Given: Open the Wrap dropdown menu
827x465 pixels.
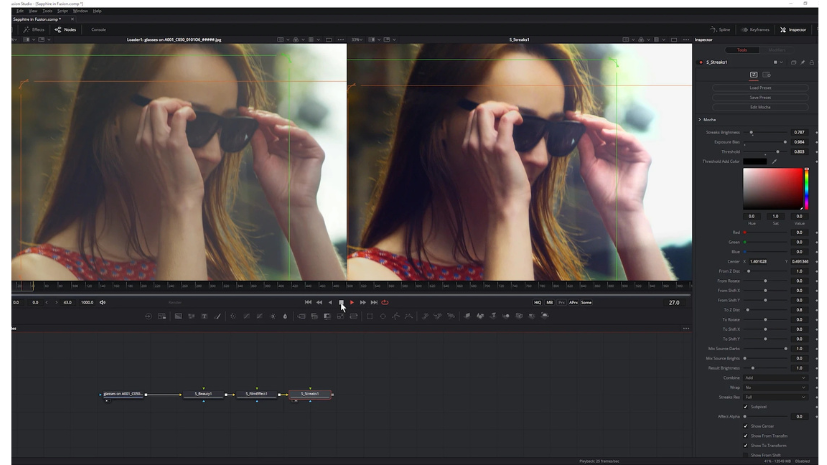Looking at the screenshot, I should pos(775,387).
